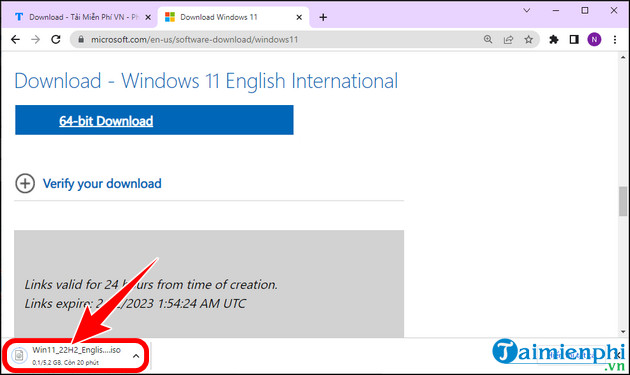Click the Links valid for 24 hours text
630x375 pixels.
[x=151, y=285]
